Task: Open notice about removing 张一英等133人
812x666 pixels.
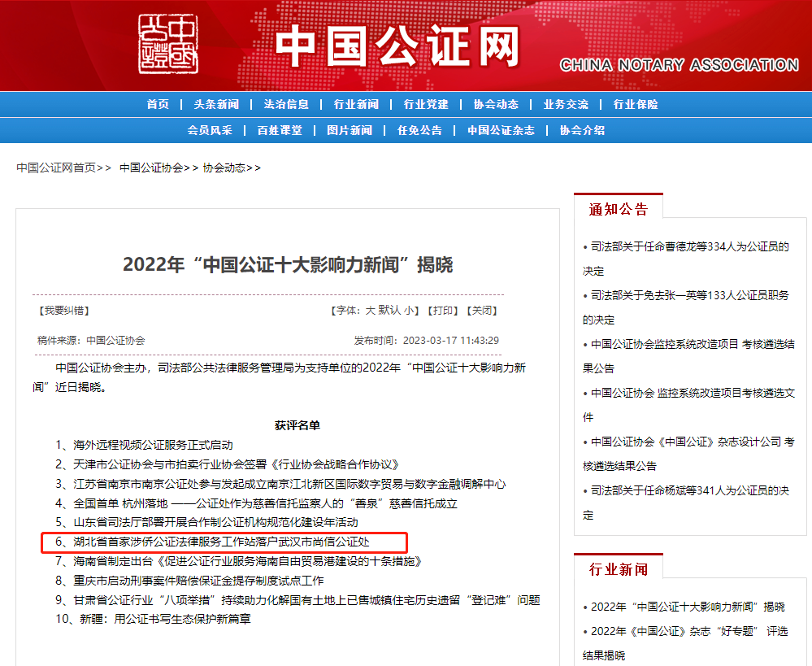Action: (686, 307)
